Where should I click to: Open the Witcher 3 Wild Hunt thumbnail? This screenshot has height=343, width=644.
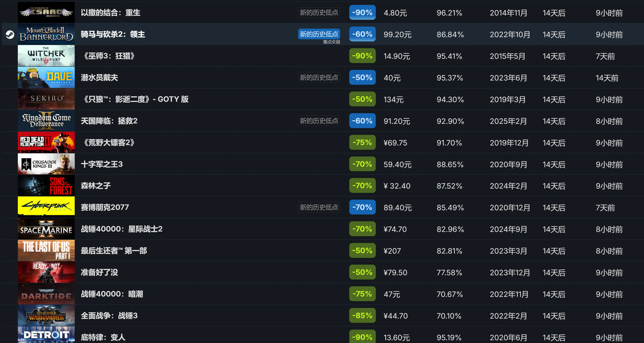46,56
